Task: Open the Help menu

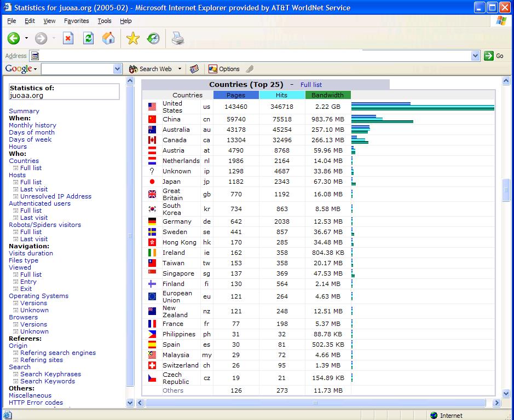Action: [125, 21]
